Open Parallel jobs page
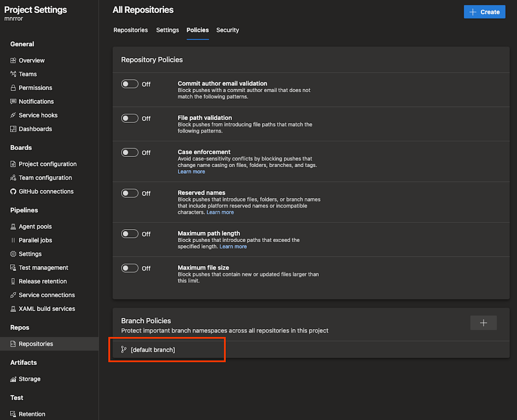Screen dimensions: 517x420 (x=35, y=240)
